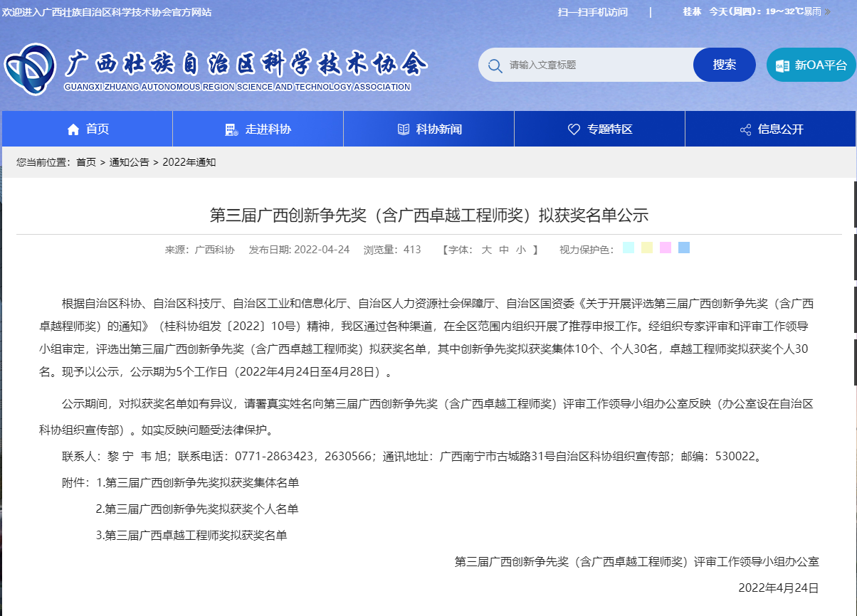
Task: Click the 联系人 contact information line
Action: tap(414, 457)
